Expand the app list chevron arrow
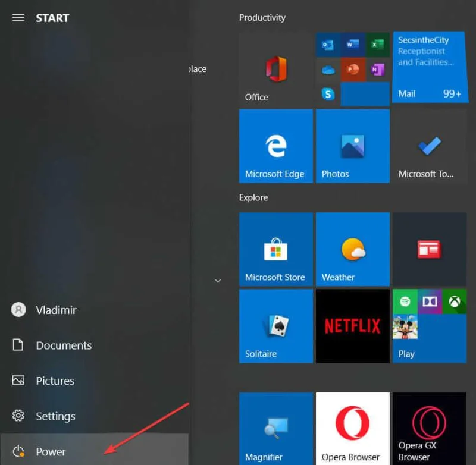This screenshot has height=465, width=476. click(x=218, y=281)
